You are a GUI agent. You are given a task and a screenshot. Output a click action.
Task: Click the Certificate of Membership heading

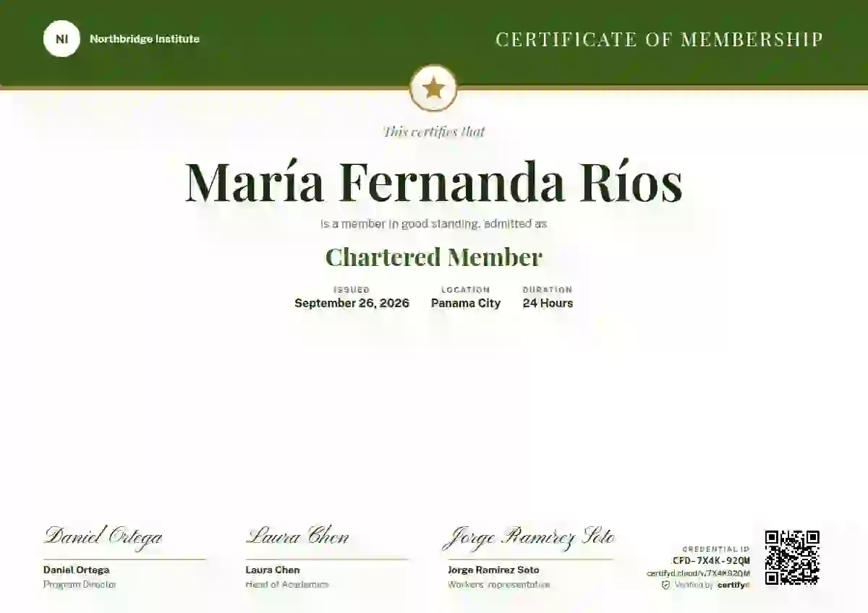[x=660, y=39]
